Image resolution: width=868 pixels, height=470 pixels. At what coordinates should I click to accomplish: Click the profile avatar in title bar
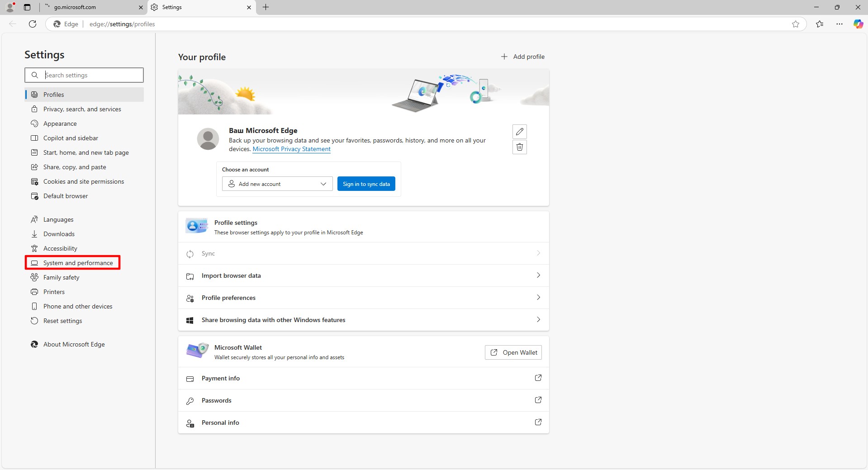(10, 7)
